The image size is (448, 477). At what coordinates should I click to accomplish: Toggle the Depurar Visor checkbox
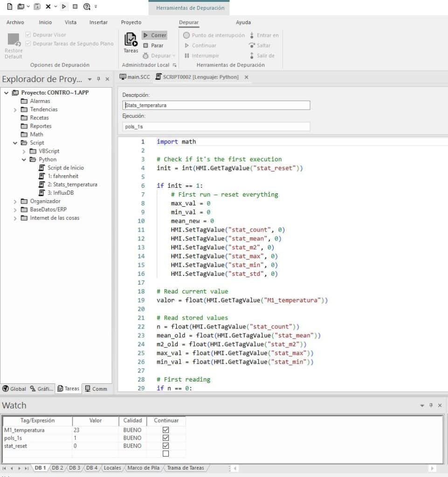pyautogui.click(x=28, y=34)
